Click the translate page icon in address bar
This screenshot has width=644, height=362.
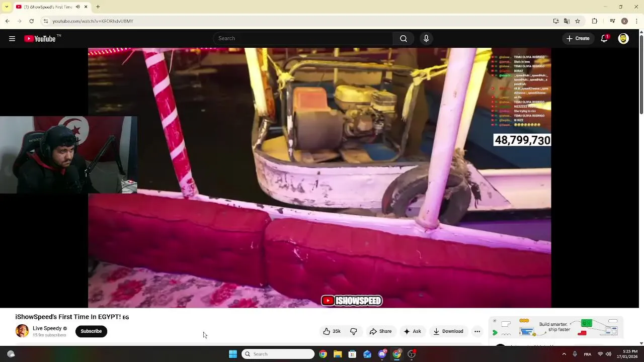tap(567, 21)
